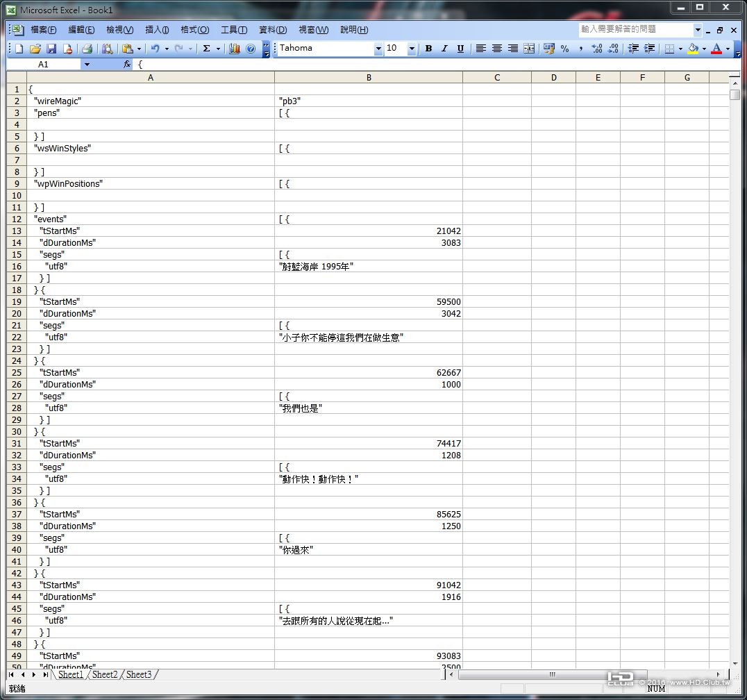Open the 資料(D) data menu
Image resolution: width=747 pixels, height=700 pixels.
coord(273,30)
